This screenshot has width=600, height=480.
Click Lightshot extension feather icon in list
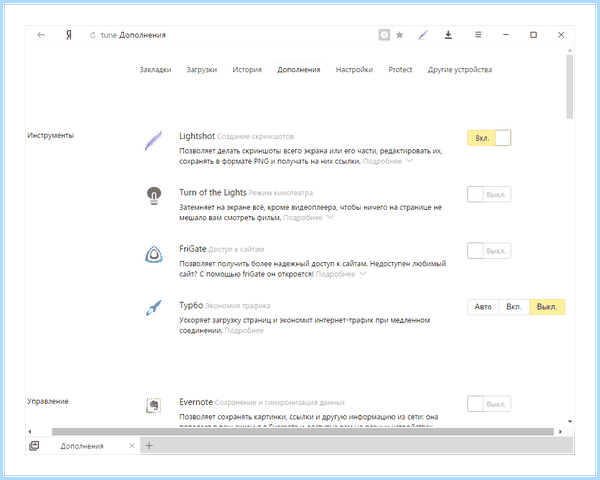[153, 140]
